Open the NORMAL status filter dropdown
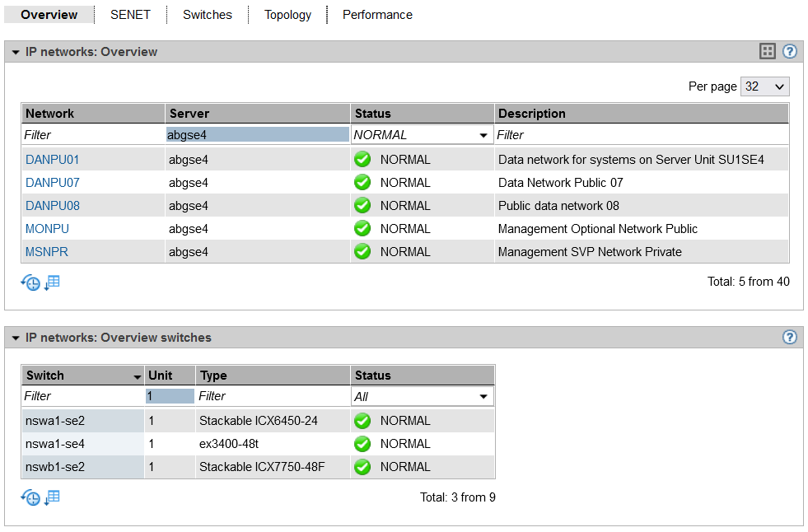Image resolution: width=808 pixels, height=532 pixels. coord(421,135)
